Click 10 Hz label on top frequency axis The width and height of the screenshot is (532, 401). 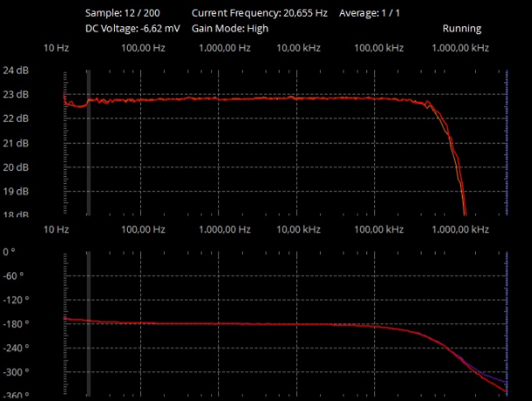(x=56, y=47)
